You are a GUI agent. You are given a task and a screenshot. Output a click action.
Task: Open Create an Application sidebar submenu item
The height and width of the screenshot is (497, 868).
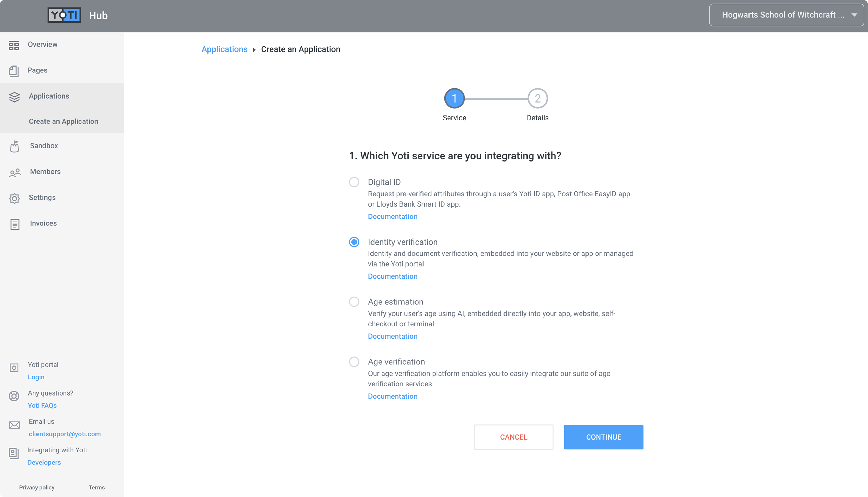(63, 121)
